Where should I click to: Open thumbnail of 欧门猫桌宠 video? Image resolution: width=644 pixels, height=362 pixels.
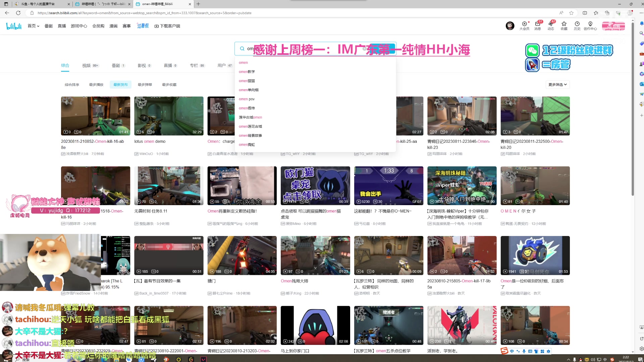coord(315,186)
